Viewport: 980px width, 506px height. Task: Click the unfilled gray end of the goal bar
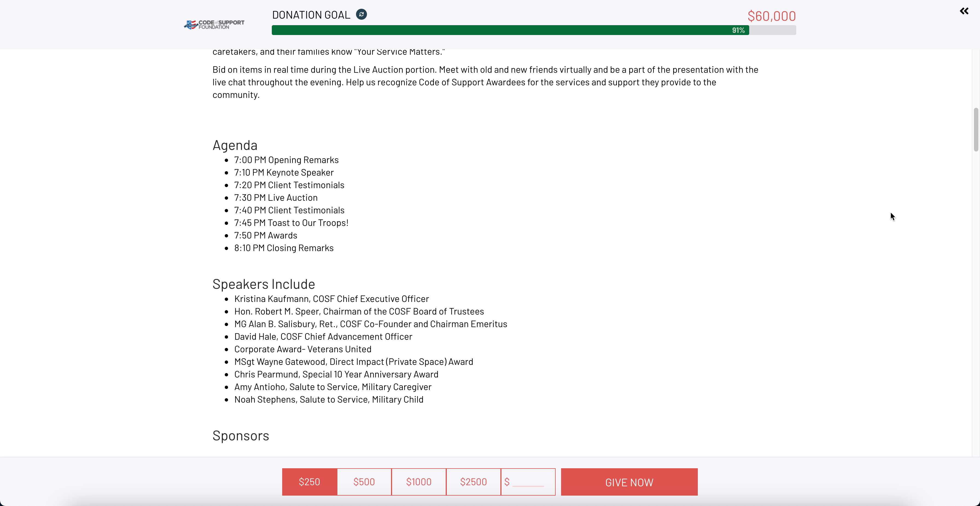(772, 30)
